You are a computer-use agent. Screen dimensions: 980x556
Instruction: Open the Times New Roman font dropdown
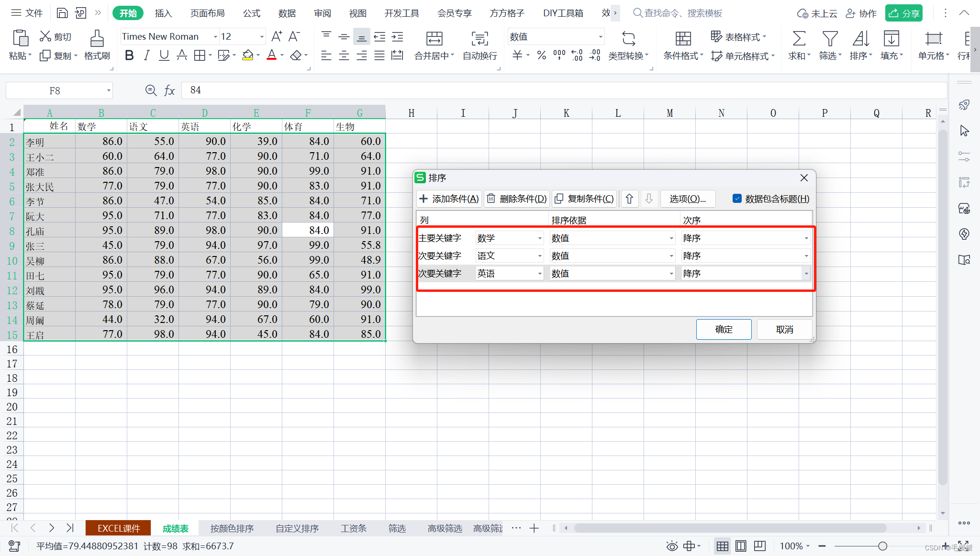coord(215,37)
